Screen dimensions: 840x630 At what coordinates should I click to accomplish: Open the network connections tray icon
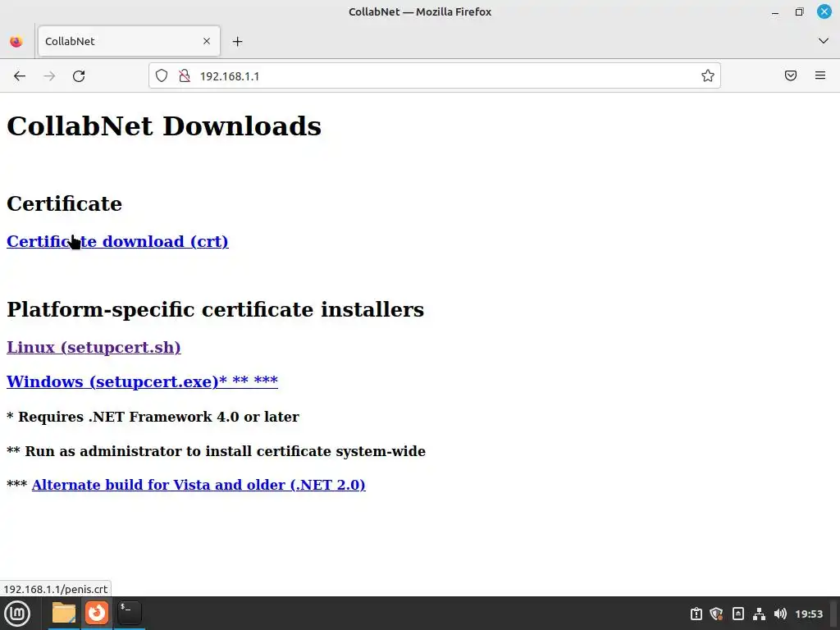[x=759, y=614]
